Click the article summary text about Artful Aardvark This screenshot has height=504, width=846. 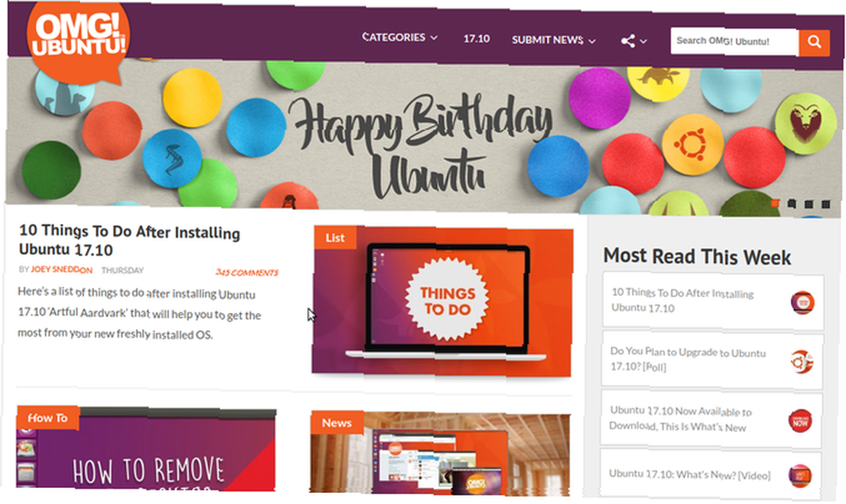coord(140,313)
